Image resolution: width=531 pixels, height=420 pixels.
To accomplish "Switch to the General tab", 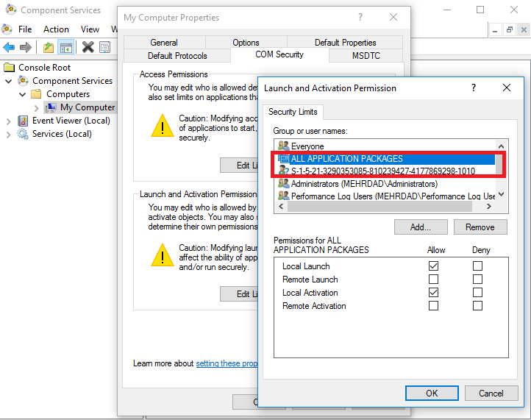I will 164,43.
